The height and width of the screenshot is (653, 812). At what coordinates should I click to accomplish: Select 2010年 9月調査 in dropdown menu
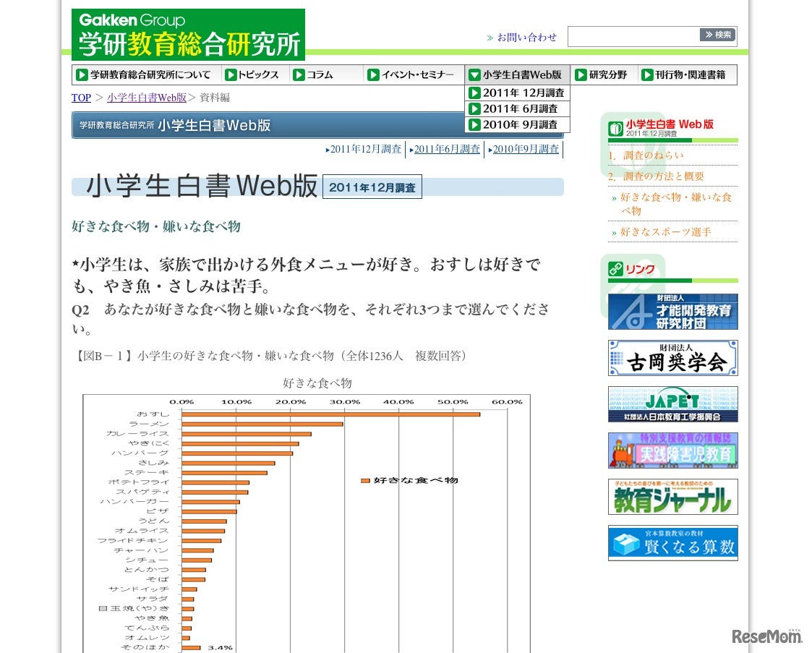click(517, 125)
